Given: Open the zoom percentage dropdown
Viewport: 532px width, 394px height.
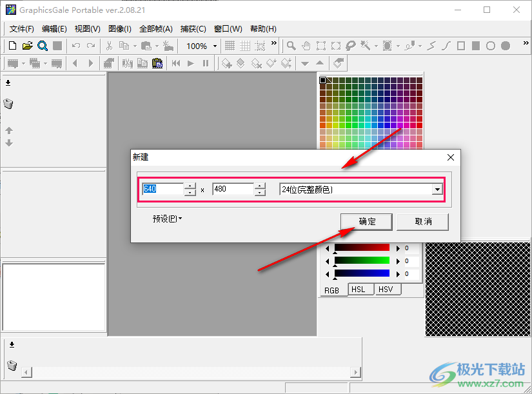Looking at the screenshot, I should (x=215, y=46).
